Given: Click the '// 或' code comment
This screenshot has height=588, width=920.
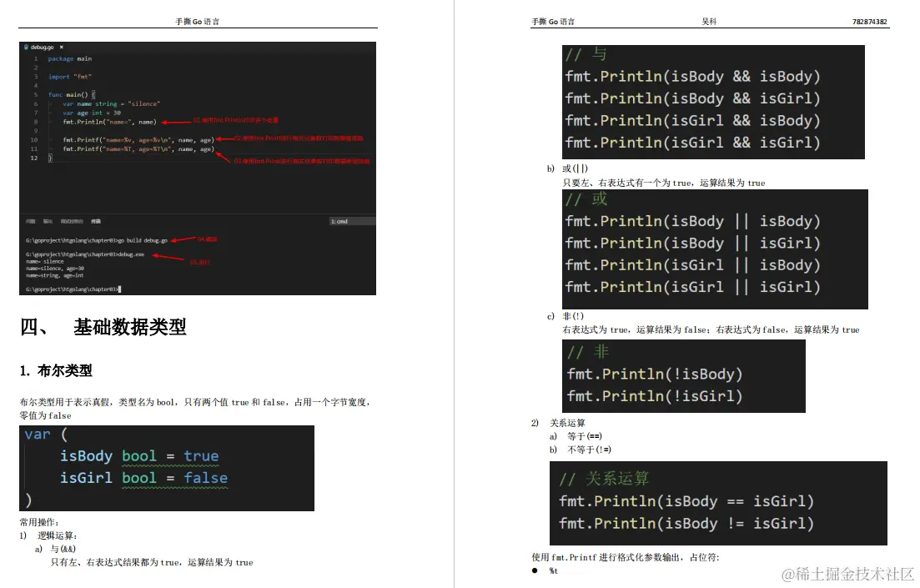Looking at the screenshot, I should 586,199.
